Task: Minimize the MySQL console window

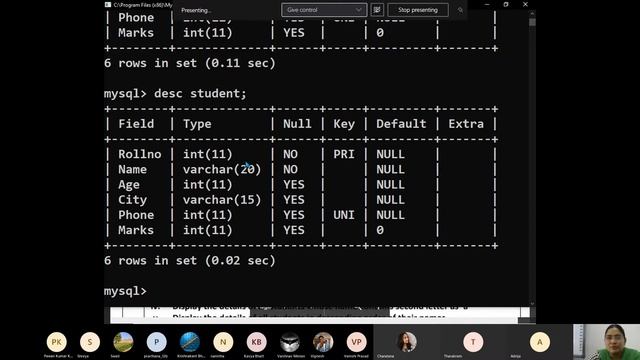Action: [x=487, y=4]
